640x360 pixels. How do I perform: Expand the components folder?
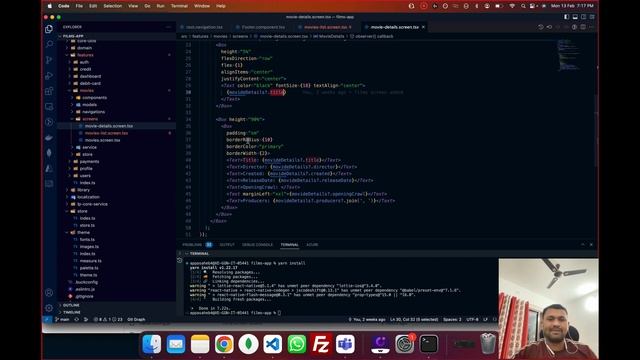(x=116, y=98)
